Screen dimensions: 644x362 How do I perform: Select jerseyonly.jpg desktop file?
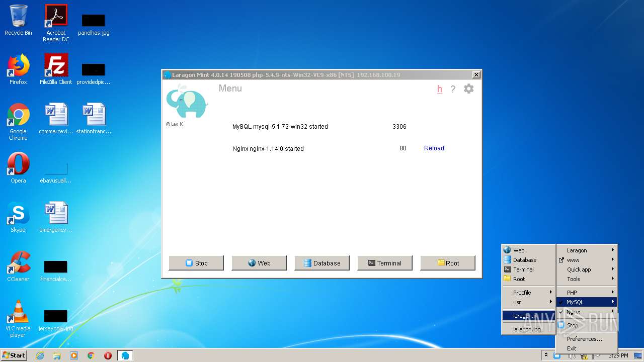coord(56,320)
